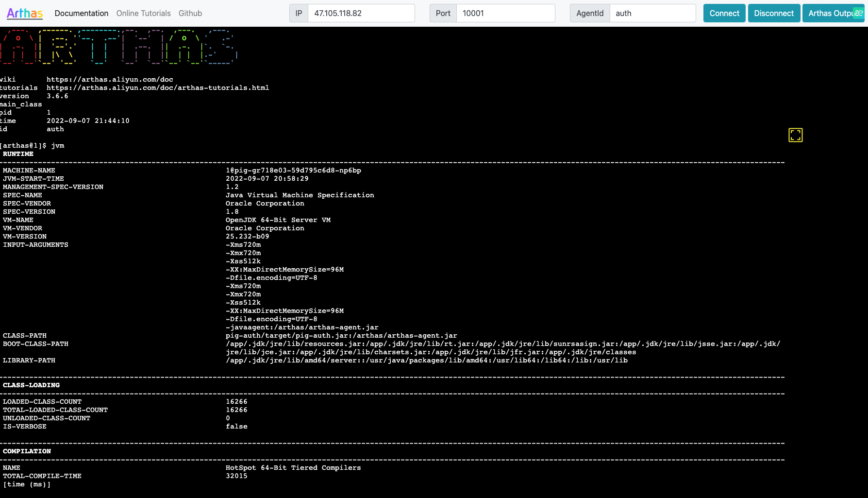The image size is (868, 498).
Task: Click the MANAGEMENT-SPEC-VERSION label
Action: (53, 187)
